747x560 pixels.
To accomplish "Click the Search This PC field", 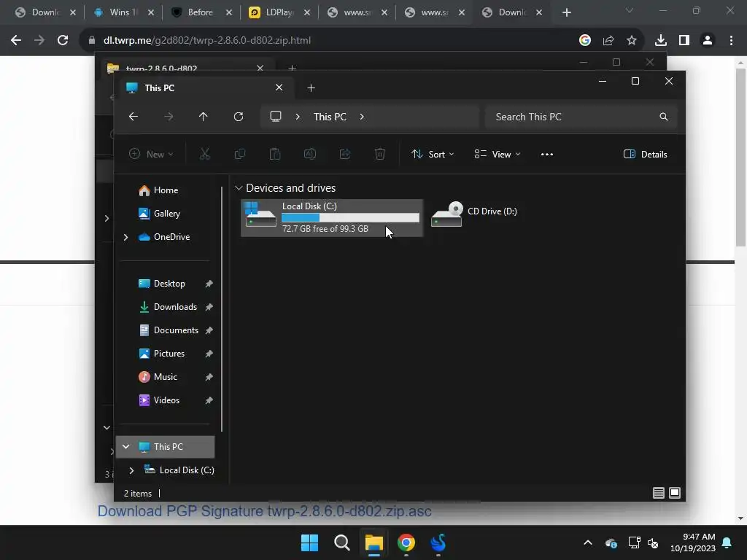I will [x=581, y=117].
